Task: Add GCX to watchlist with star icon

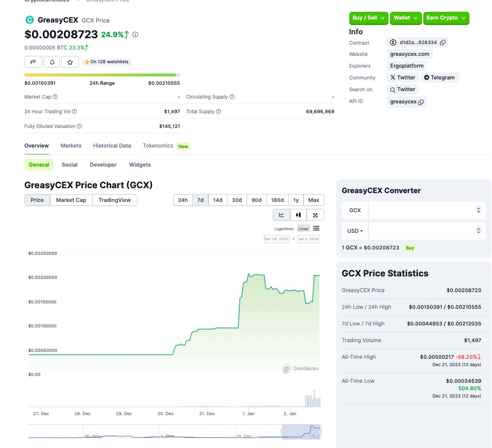Action: [x=70, y=62]
